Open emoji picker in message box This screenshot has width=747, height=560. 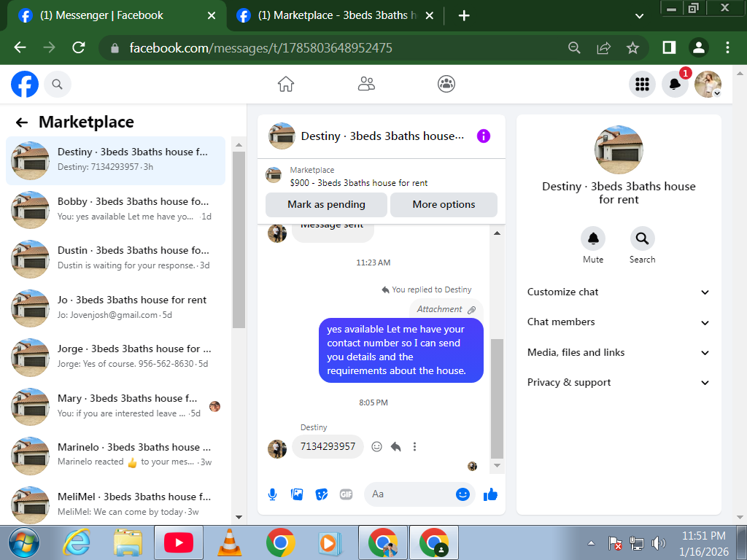tap(462, 494)
